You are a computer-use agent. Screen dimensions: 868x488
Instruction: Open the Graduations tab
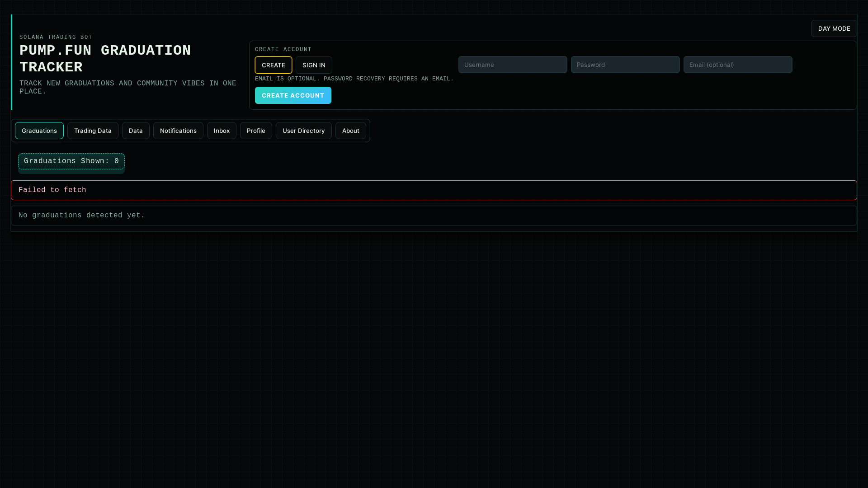[x=39, y=131]
